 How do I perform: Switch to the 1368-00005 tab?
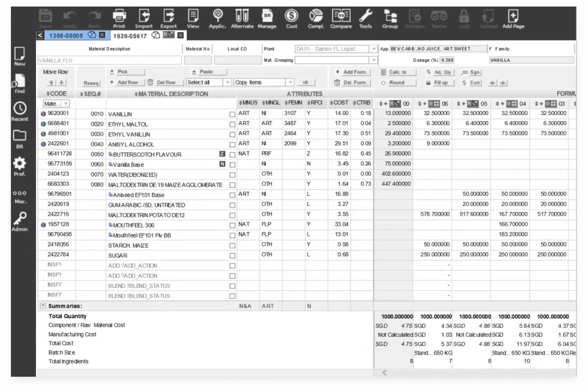pos(66,35)
